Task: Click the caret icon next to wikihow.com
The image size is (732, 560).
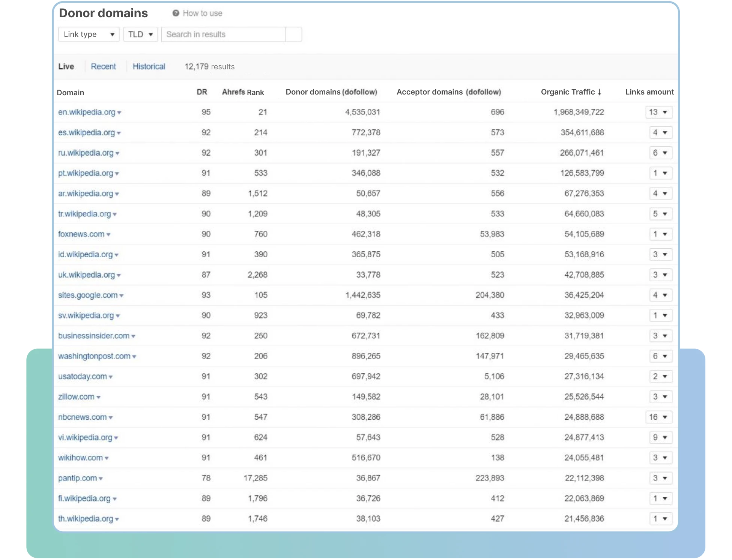Action: 107,458
